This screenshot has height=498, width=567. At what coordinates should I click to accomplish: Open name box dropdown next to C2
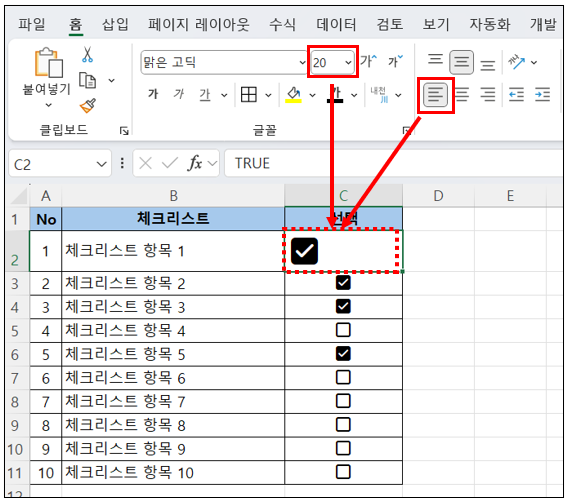(102, 164)
